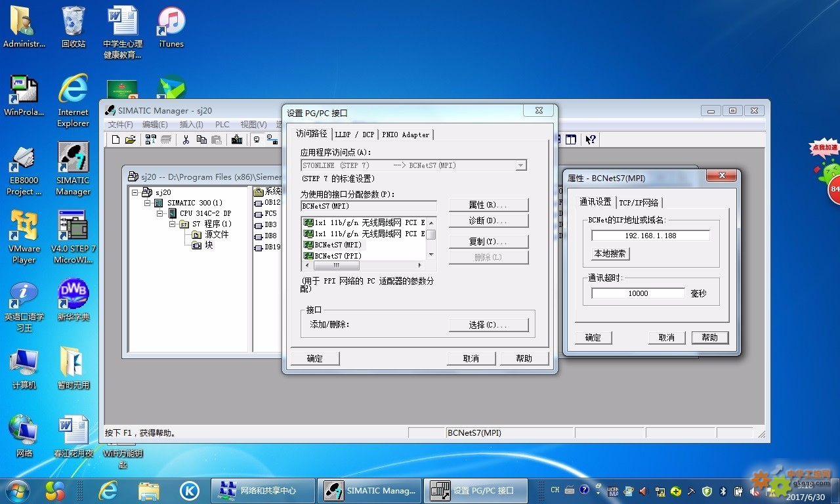840x504 pixels.
Task: Select the 英语口语学习王 desktop icon
Action: 24,306
